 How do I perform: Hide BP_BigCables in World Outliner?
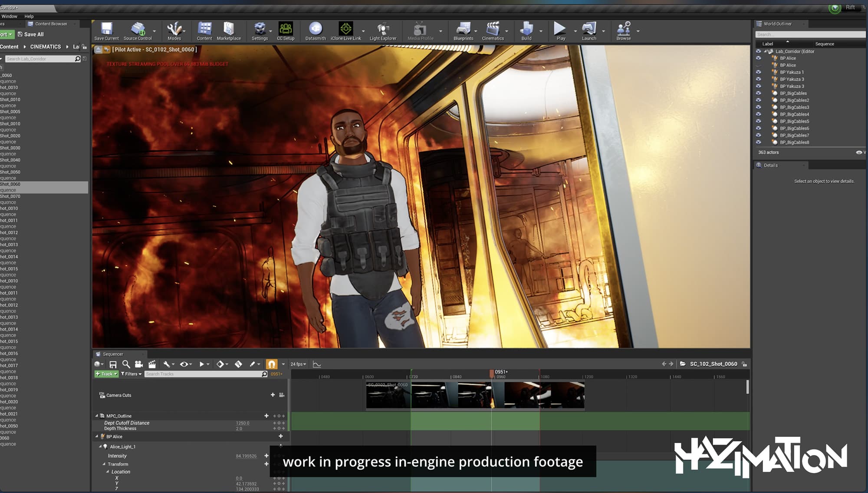click(x=758, y=93)
